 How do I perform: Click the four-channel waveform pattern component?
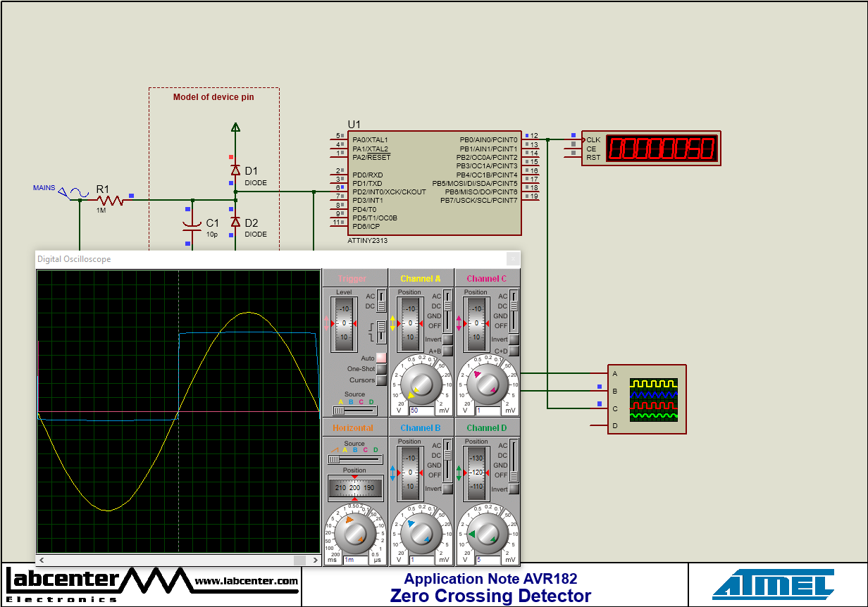tap(647, 399)
